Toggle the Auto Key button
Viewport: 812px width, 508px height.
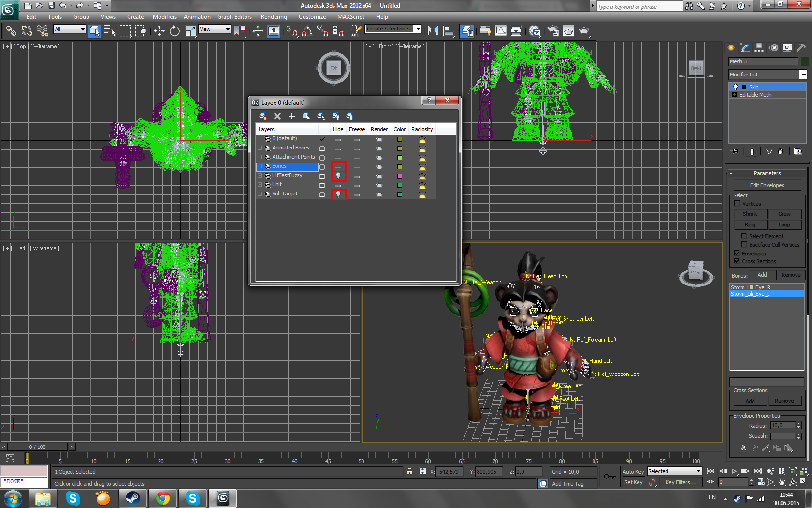click(633, 472)
